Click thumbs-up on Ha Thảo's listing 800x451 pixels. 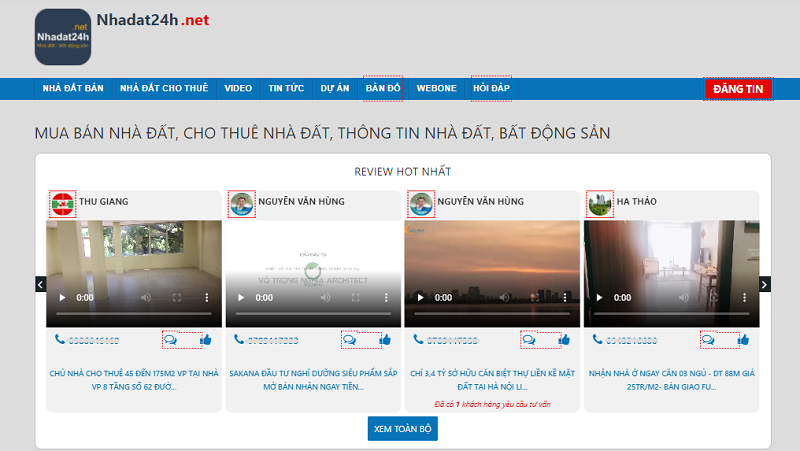pyautogui.click(x=743, y=340)
